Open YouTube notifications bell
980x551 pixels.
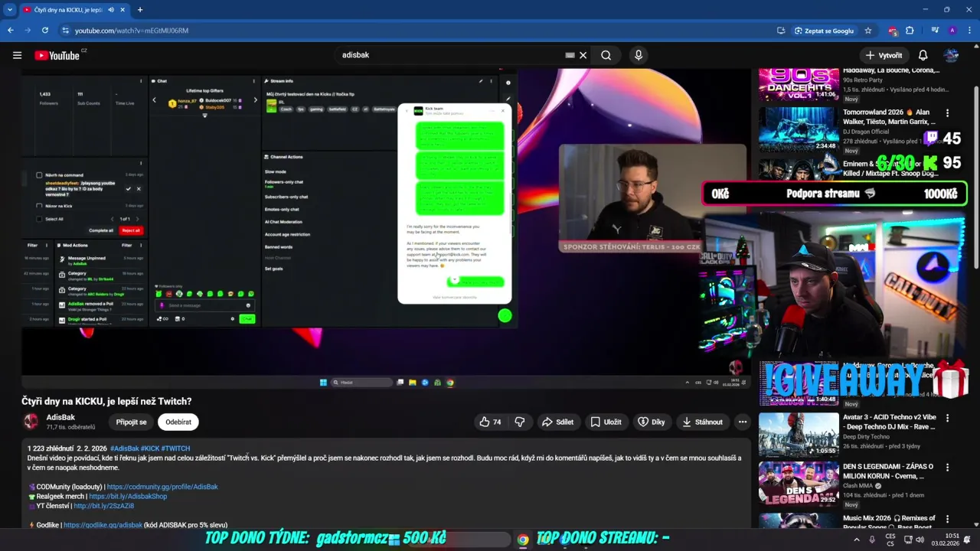(x=923, y=55)
